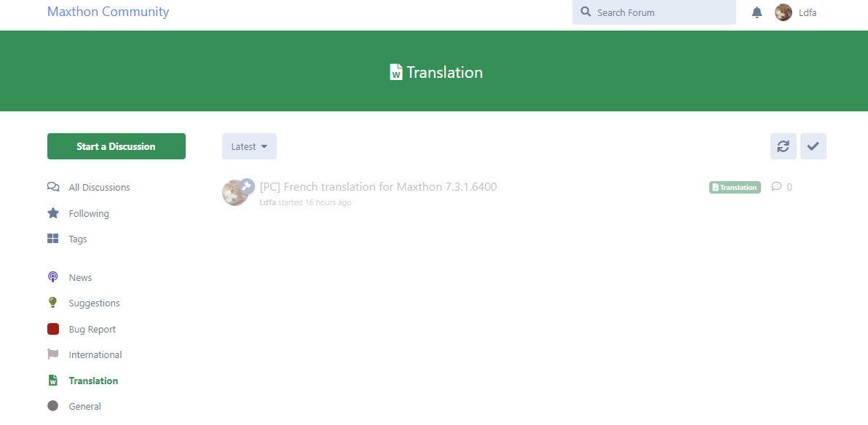
Task: Open French translation for Maxthon 7.3.1.6400 discussion
Action: click(378, 186)
